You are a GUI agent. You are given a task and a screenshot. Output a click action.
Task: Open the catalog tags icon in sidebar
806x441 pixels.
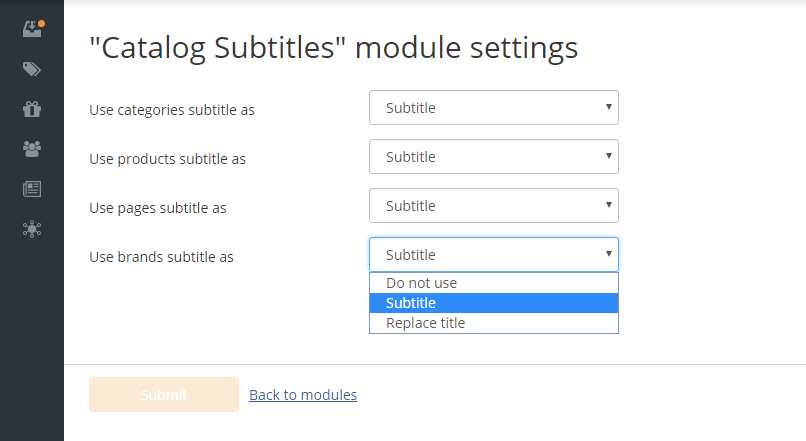click(x=32, y=69)
